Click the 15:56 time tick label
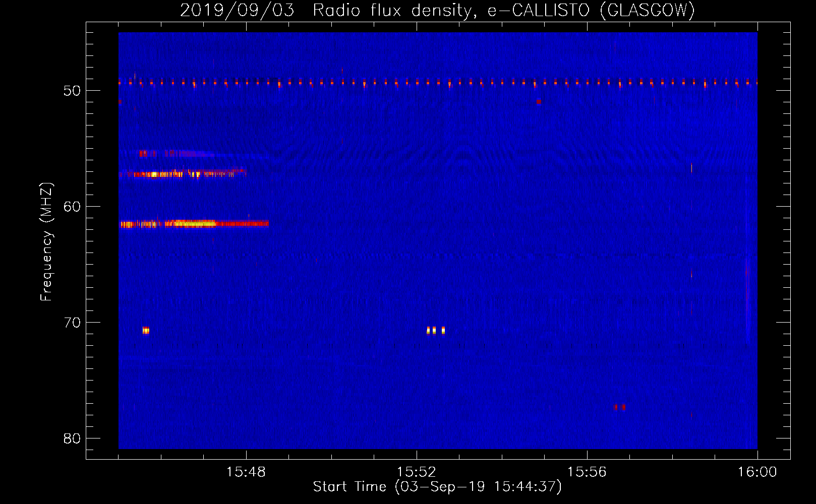 click(x=587, y=472)
